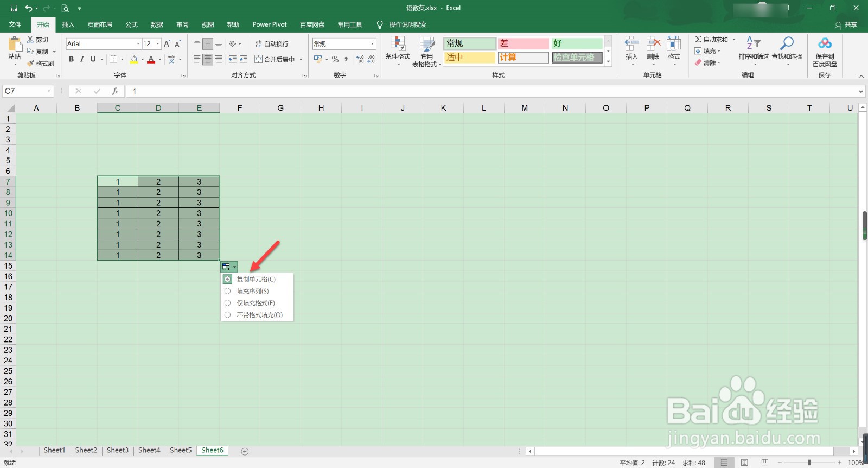868x468 pixels.
Task: Collapse the ribbon
Action: click(x=861, y=76)
